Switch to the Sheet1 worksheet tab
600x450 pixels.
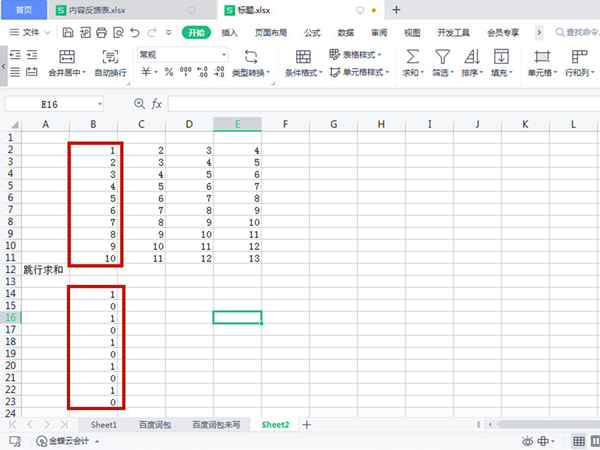point(104,424)
